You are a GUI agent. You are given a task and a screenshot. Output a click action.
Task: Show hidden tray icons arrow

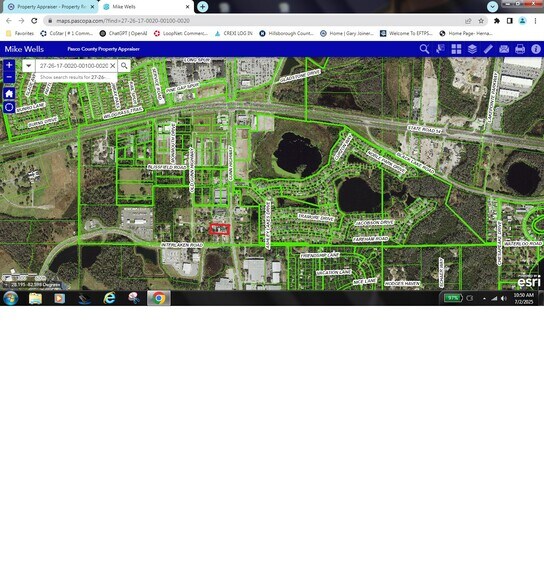(x=484, y=298)
